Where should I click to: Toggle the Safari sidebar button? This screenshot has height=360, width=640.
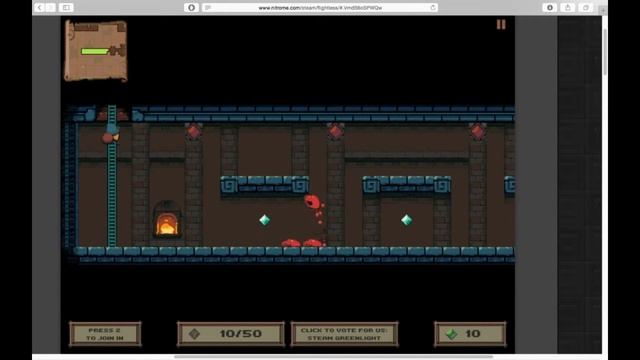click(66, 7)
